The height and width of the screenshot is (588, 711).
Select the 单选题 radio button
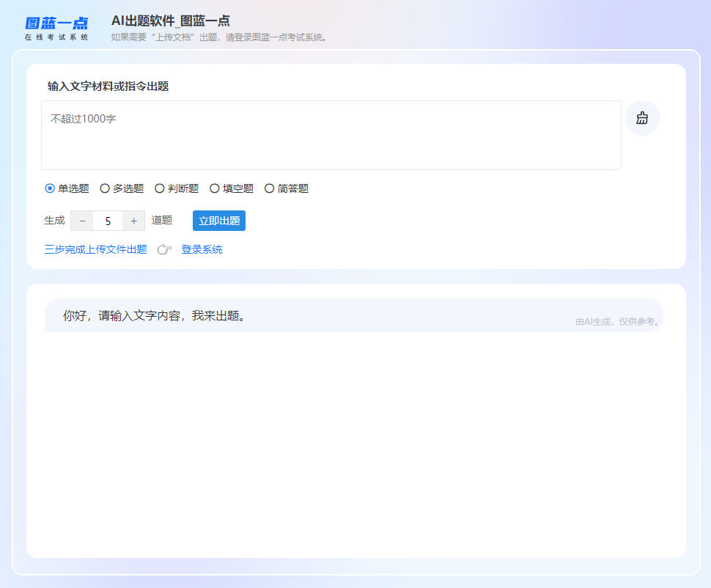[x=50, y=188]
